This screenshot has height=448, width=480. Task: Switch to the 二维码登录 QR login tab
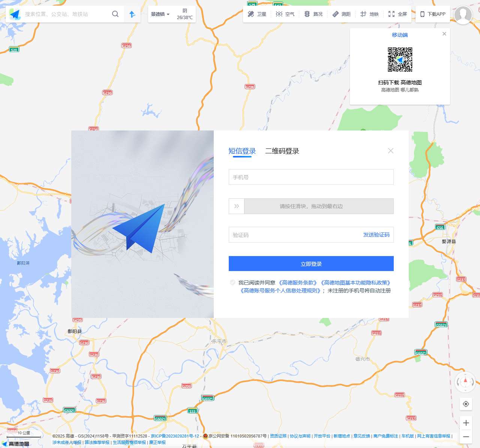[282, 151]
